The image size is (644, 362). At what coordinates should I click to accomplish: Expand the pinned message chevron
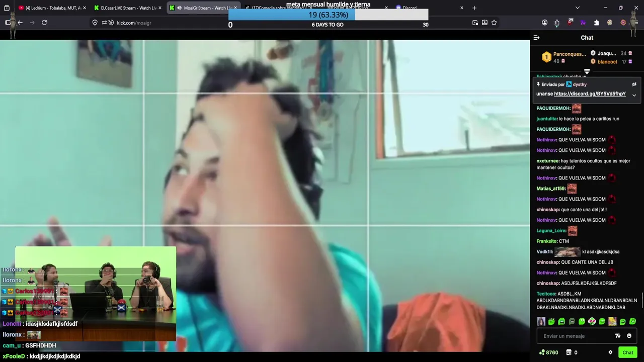point(634,95)
